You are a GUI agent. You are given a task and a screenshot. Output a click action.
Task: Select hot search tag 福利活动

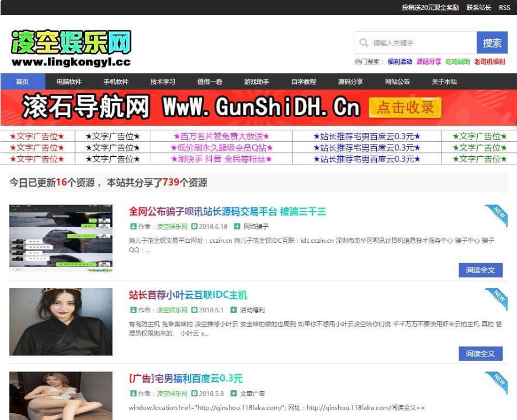click(399, 62)
